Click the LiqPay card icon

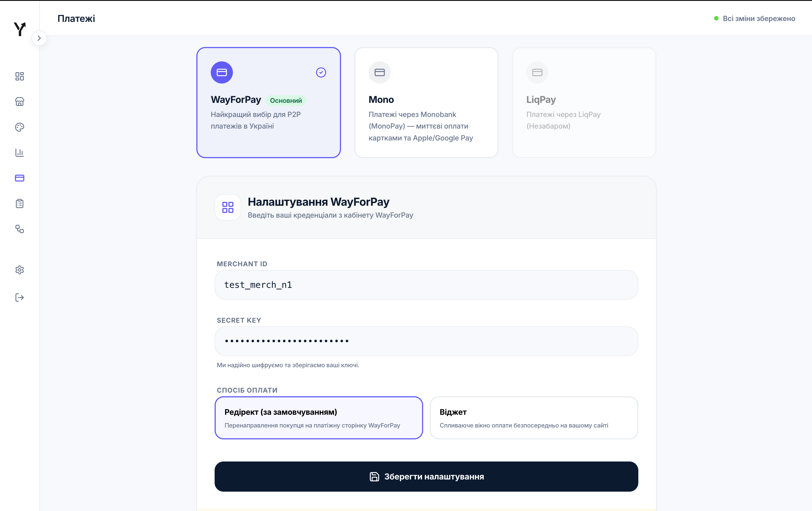(537, 72)
